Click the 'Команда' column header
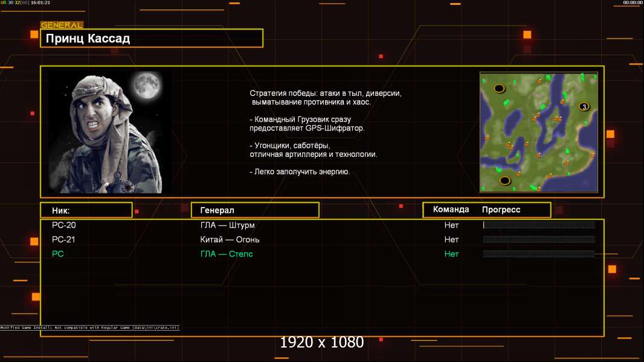 point(451,209)
